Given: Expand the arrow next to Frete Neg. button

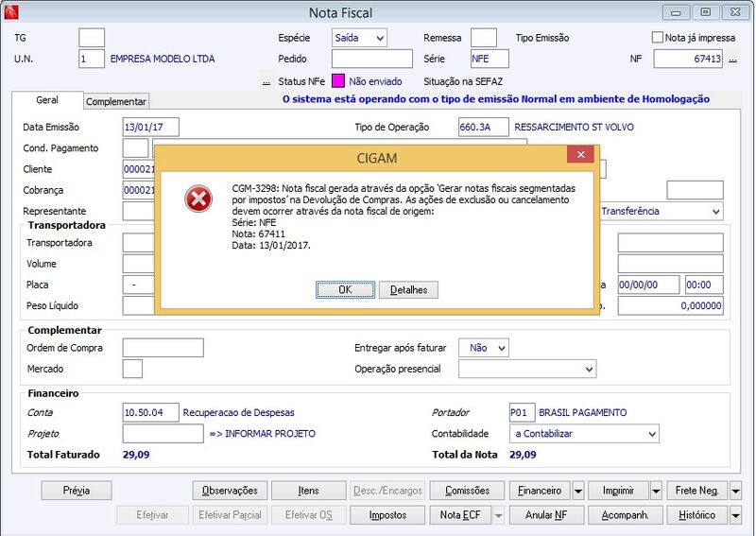Looking at the screenshot, I should point(736,491).
